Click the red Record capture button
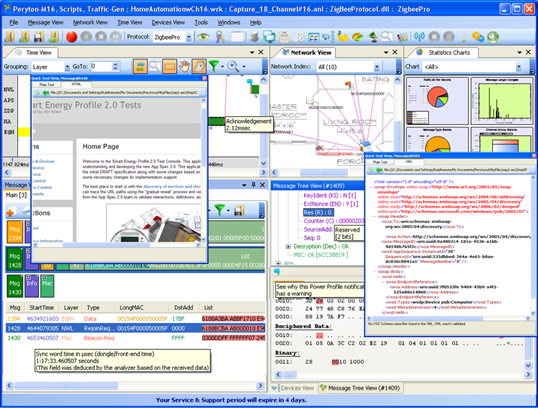This screenshot has height=408, width=538. click(71, 37)
